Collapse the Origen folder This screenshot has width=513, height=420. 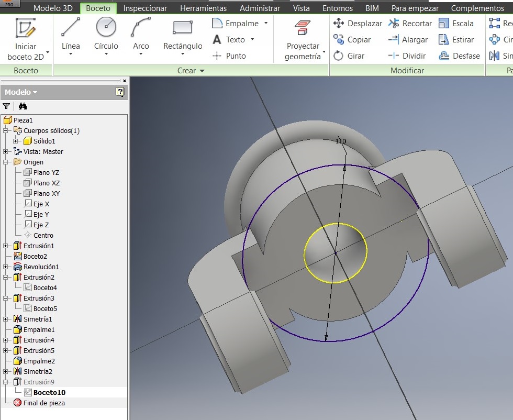(5, 162)
